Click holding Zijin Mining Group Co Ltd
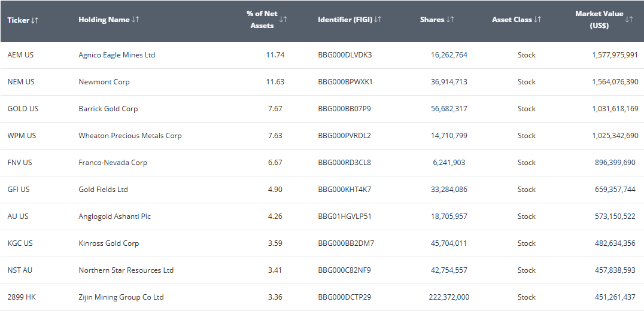 click(x=121, y=297)
